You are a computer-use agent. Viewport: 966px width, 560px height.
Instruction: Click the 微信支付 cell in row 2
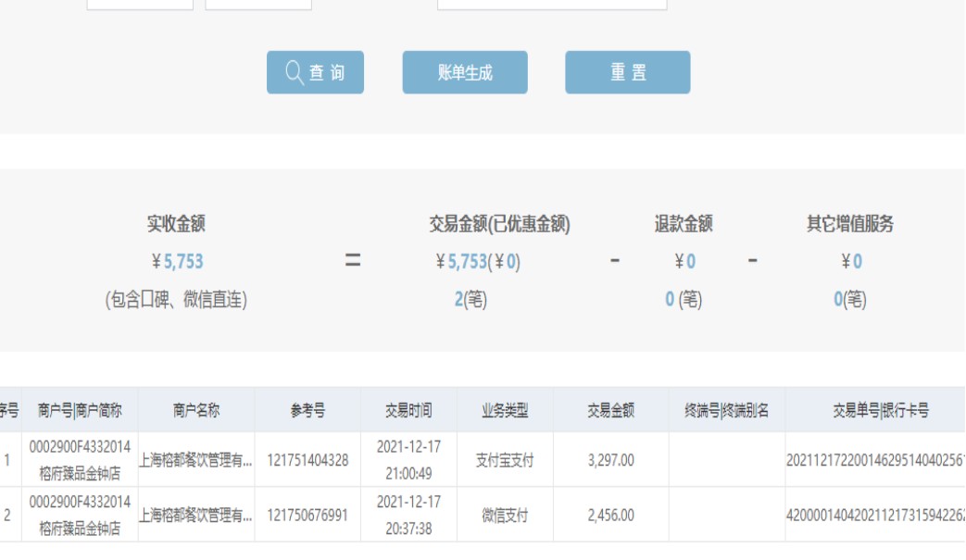[505, 516]
